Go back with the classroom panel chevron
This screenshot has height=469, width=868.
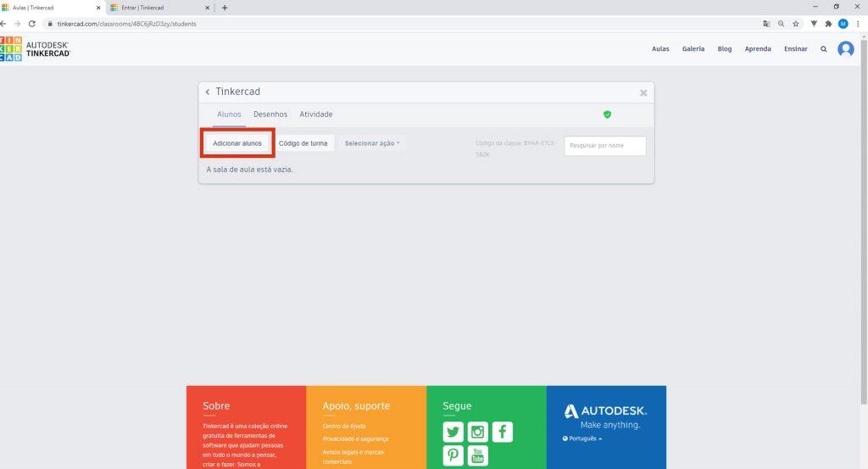point(208,92)
